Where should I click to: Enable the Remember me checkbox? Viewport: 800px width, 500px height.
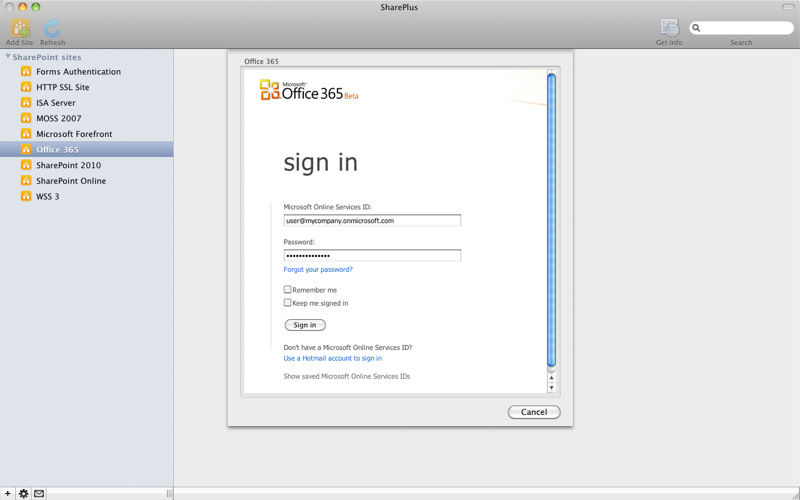(x=287, y=289)
